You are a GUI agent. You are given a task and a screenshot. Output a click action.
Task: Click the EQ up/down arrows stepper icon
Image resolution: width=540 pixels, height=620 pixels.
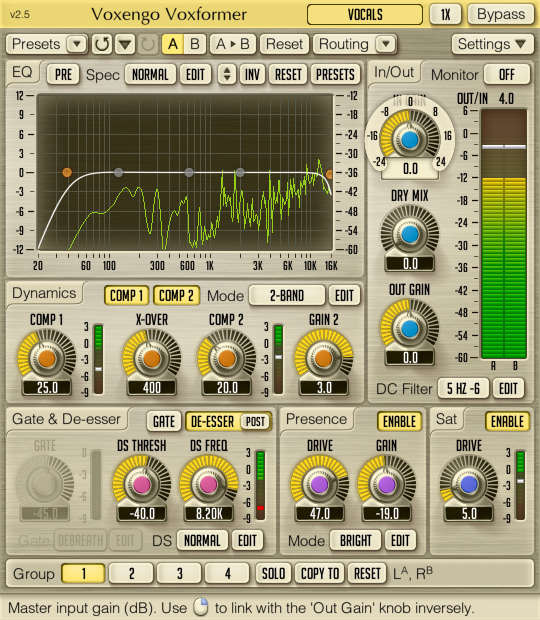(x=227, y=74)
